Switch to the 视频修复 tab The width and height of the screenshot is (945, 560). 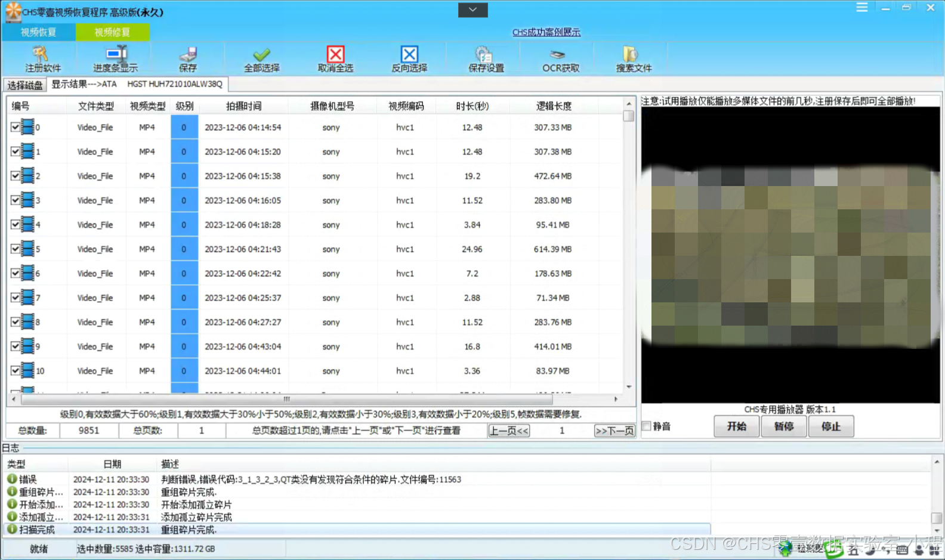(112, 32)
